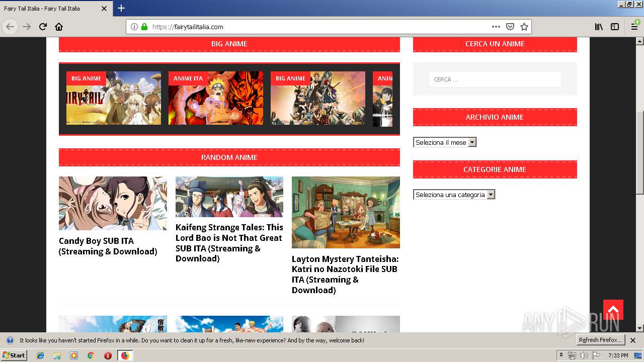Dismiss the Firefox notification bar
The width and height of the screenshot is (644, 362).
pos(633,340)
